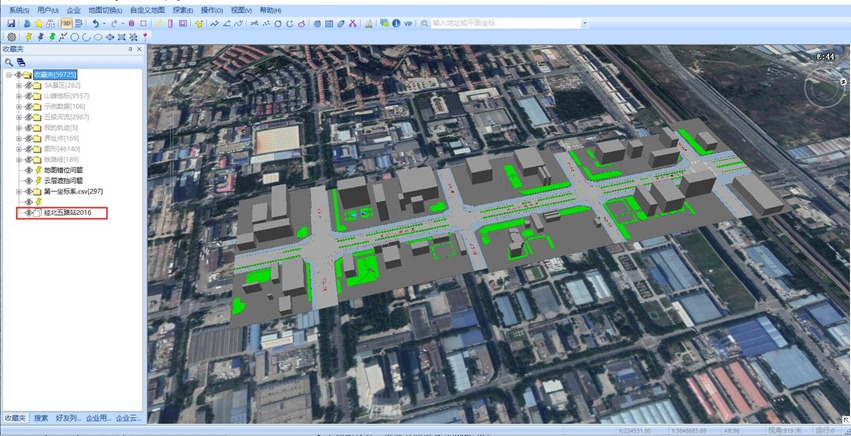Expand the 山峰地标[9557] folder

point(18,96)
